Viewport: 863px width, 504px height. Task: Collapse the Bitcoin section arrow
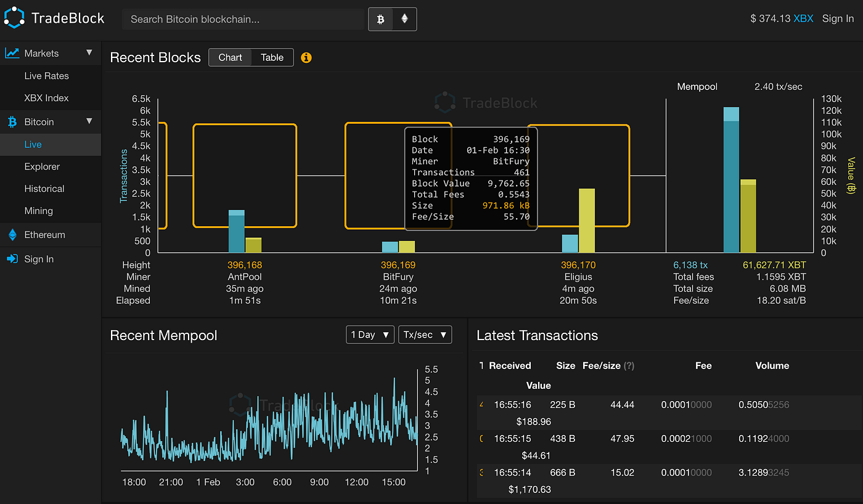point(89,121)
